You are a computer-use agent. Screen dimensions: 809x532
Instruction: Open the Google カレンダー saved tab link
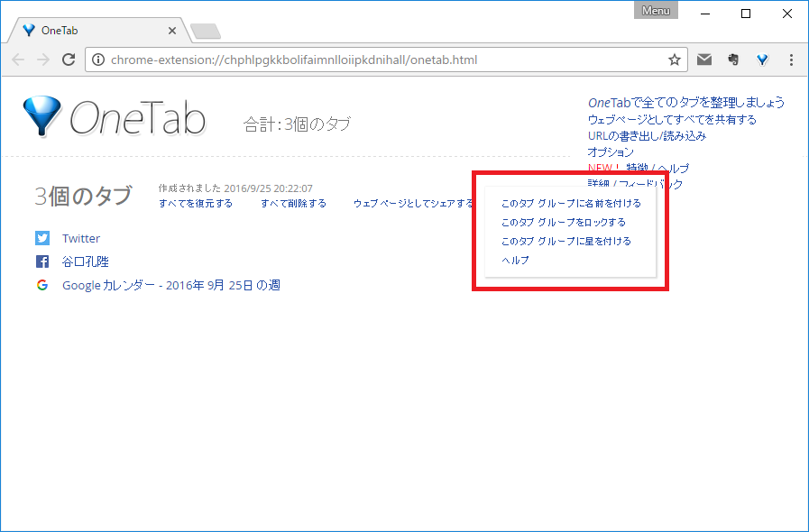171,285
